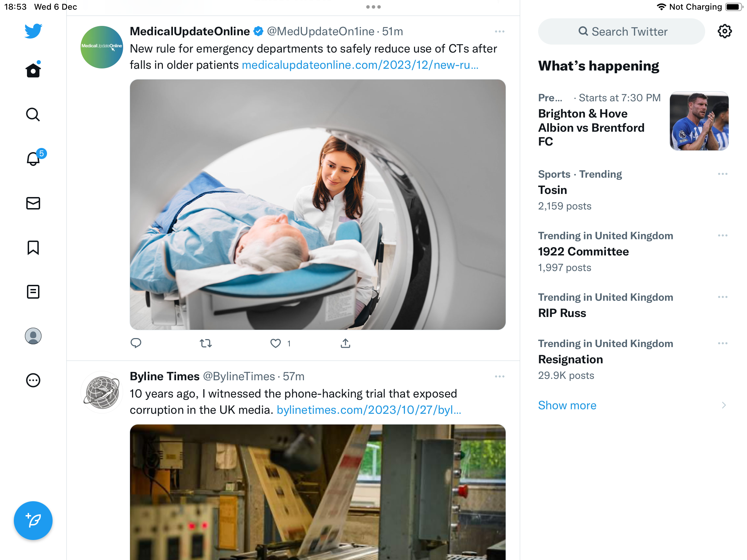
Task: Open the Resignation trend
Action: coord(570,360)
